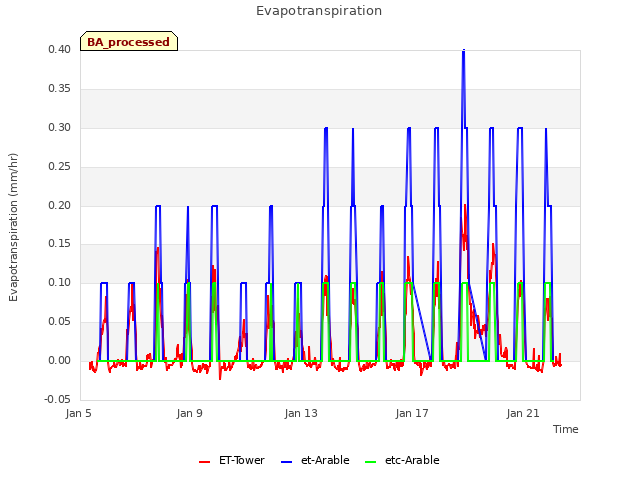Click the 0.35 y-axis tick label

coord(60,89)
